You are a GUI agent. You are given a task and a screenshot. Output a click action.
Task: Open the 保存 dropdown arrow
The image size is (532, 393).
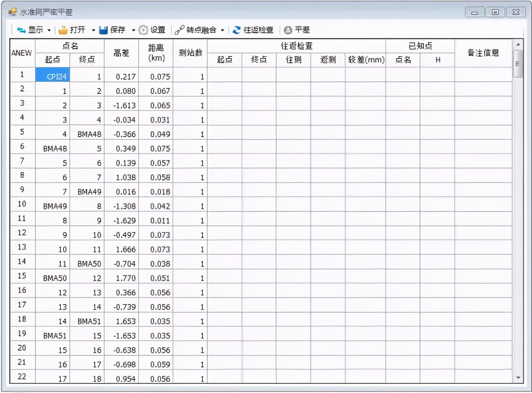point(133,30)
